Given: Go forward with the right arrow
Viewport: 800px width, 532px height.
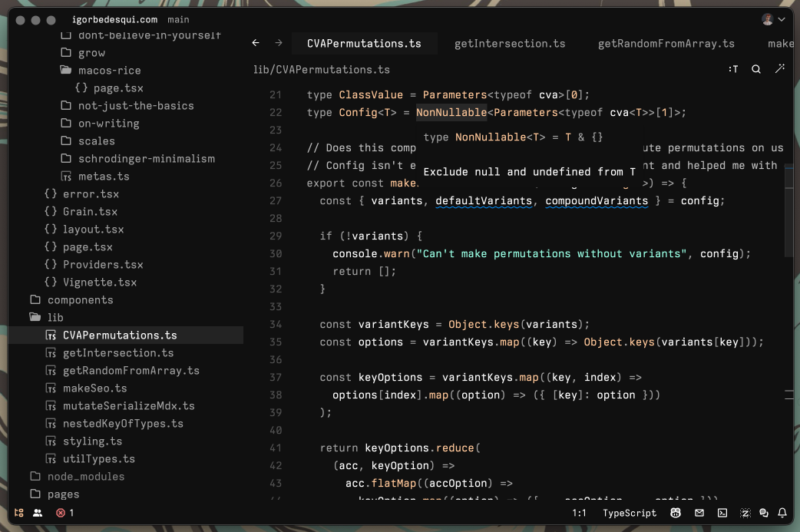Looking at the screenshot, I should 279,43.
